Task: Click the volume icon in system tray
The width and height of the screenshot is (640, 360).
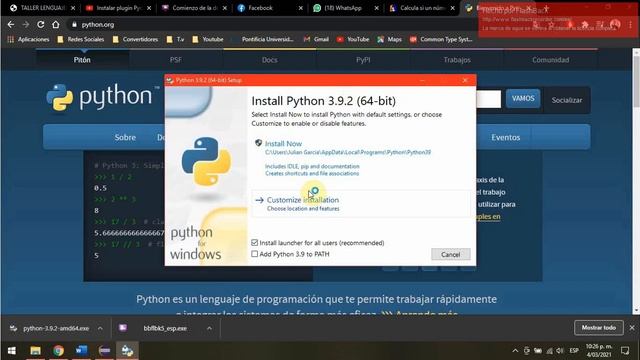Action: tap(560, 351)
